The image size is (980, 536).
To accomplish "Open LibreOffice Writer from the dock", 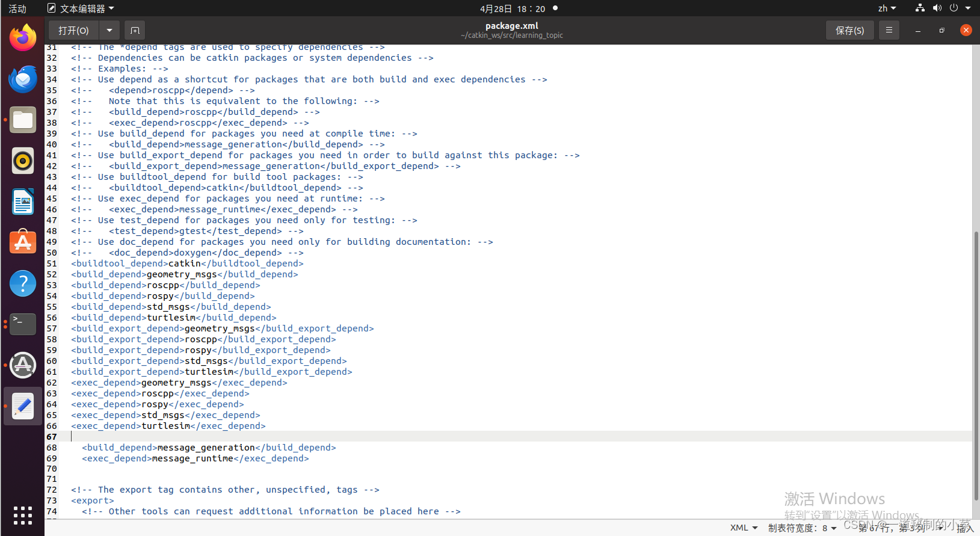I will click(x=23, y=202).
